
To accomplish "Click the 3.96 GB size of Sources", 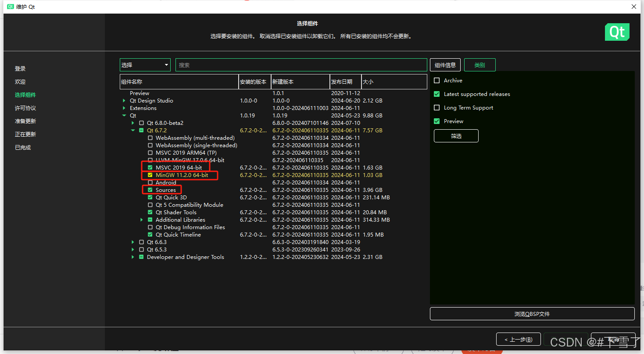I will 372,190.
